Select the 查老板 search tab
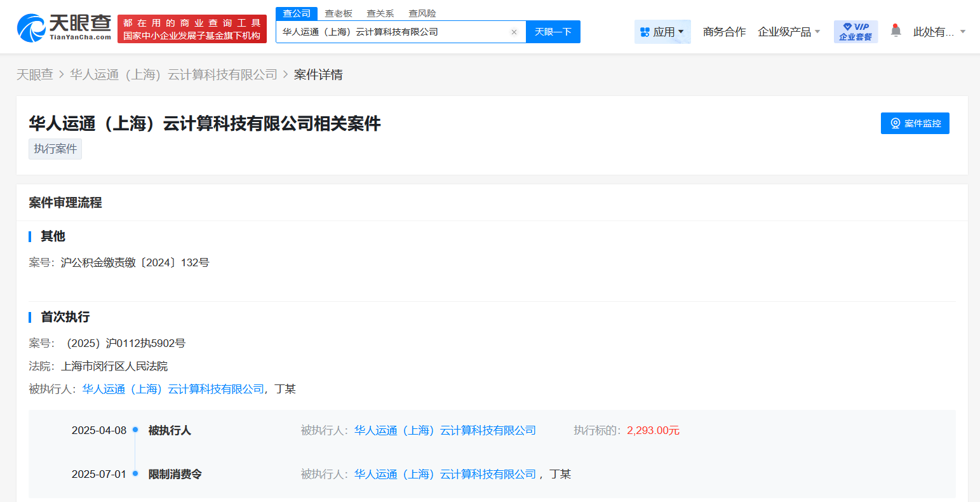 click(339, 13)
